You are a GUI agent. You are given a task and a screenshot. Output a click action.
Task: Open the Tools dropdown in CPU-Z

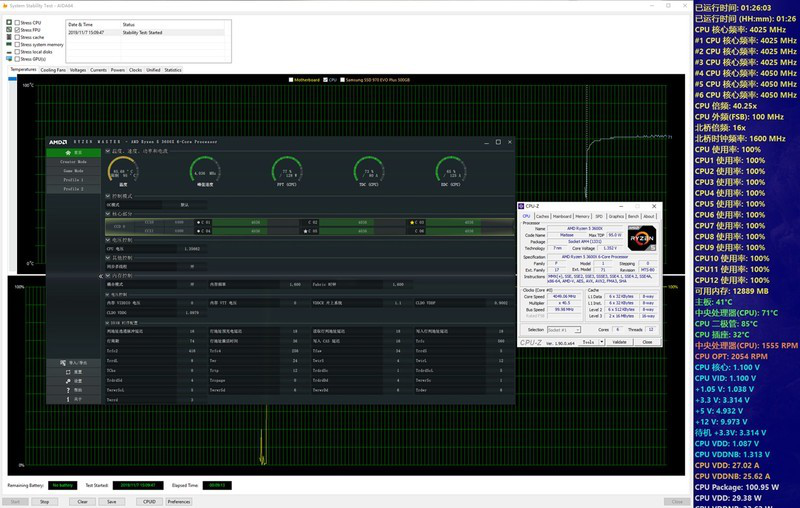[x=593, y=342]
